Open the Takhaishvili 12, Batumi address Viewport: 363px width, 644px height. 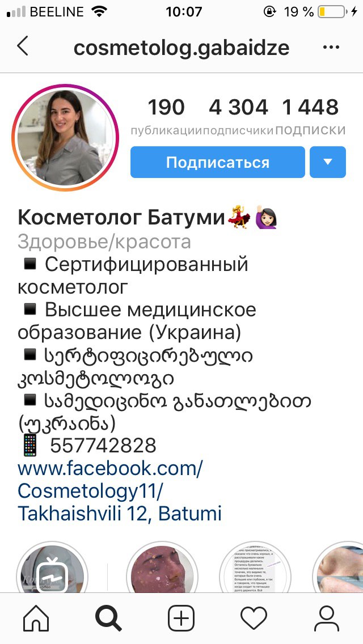coord(120,513)
